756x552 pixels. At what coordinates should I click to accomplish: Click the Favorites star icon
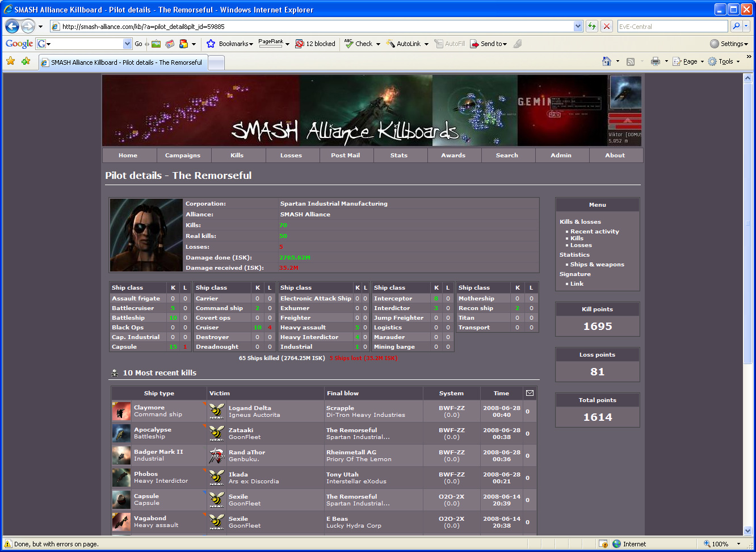pyautogui.click(x=11, y=61)
